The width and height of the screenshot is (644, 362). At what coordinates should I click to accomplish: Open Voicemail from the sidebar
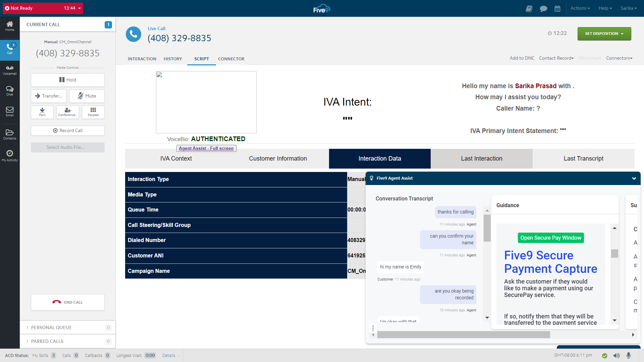tap(10, 70)
